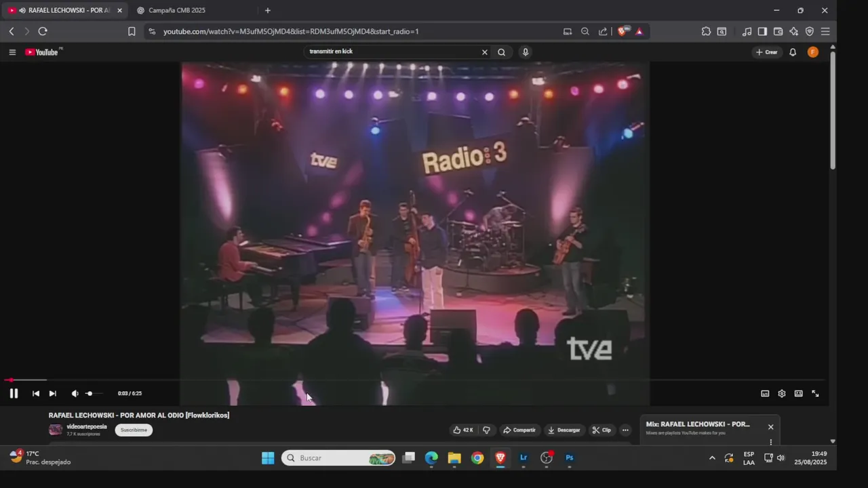868x488 pixels.
Task: Open Brave Rewards triangle icon
Action: coord(639,31)
